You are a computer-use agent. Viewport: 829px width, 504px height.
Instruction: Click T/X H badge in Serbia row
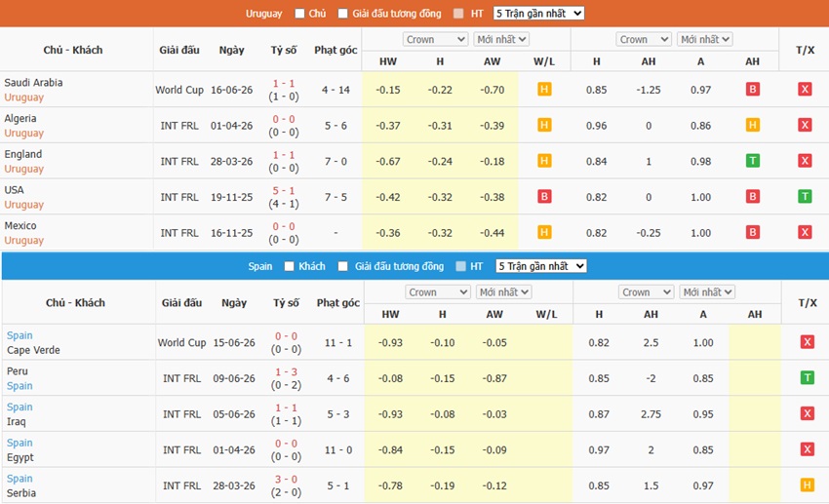pos(807,485)
